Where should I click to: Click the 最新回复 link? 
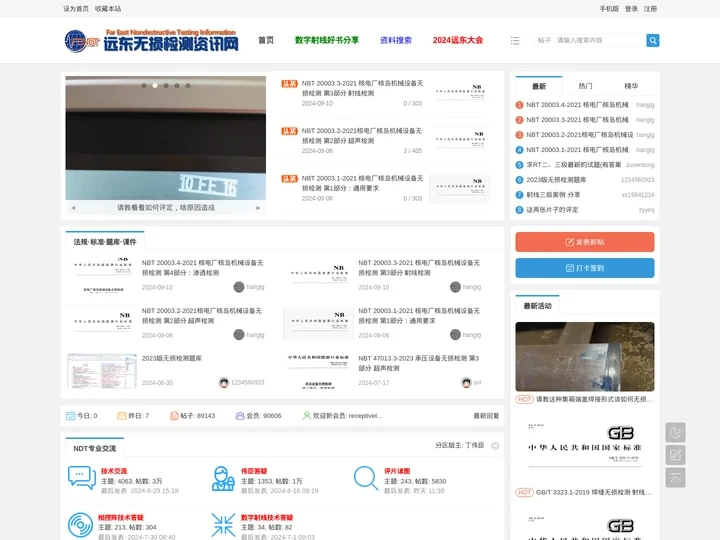[x=486, y=416]
